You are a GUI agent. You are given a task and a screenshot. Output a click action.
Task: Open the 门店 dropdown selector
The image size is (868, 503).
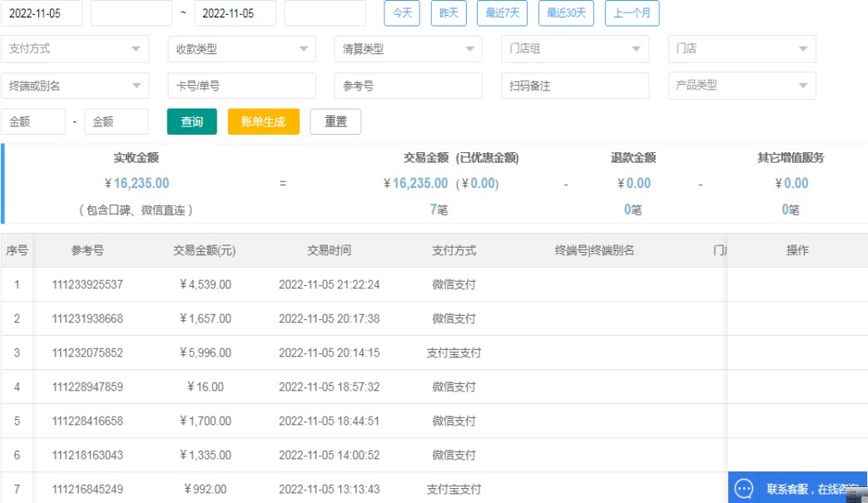741,49
